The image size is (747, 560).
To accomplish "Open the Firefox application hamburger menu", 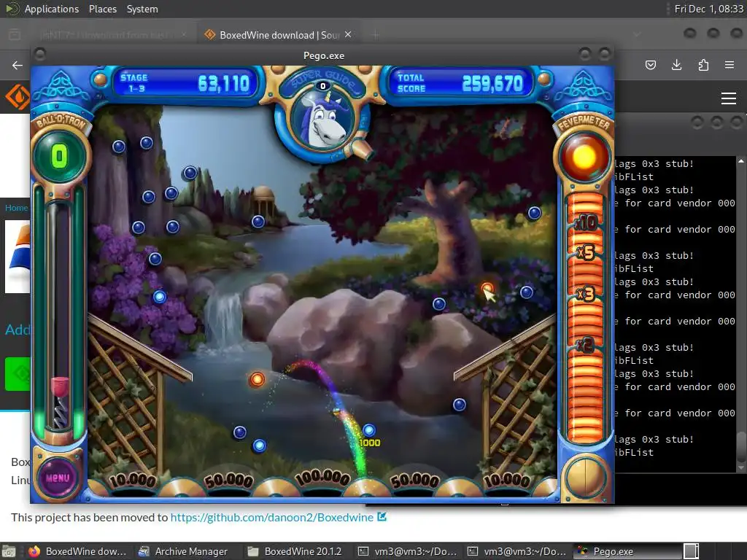I will tap(729, 65).
